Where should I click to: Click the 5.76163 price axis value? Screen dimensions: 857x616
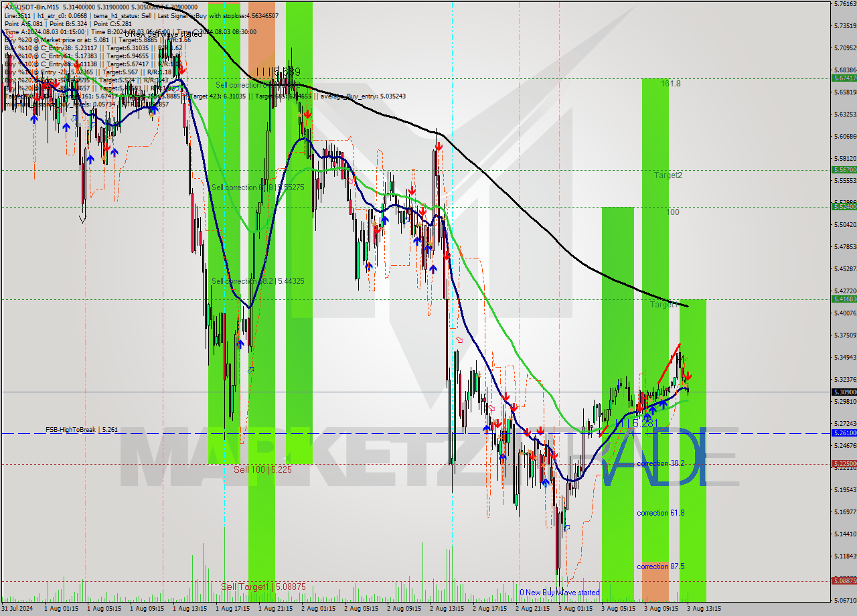pyautogui.click(x=844, y=4)
